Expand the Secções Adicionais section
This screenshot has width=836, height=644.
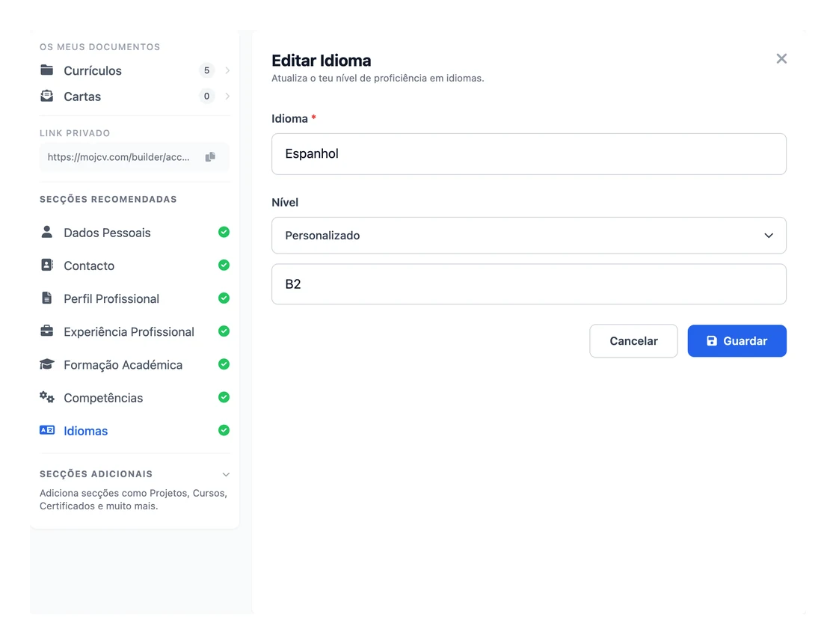point(226,474)
